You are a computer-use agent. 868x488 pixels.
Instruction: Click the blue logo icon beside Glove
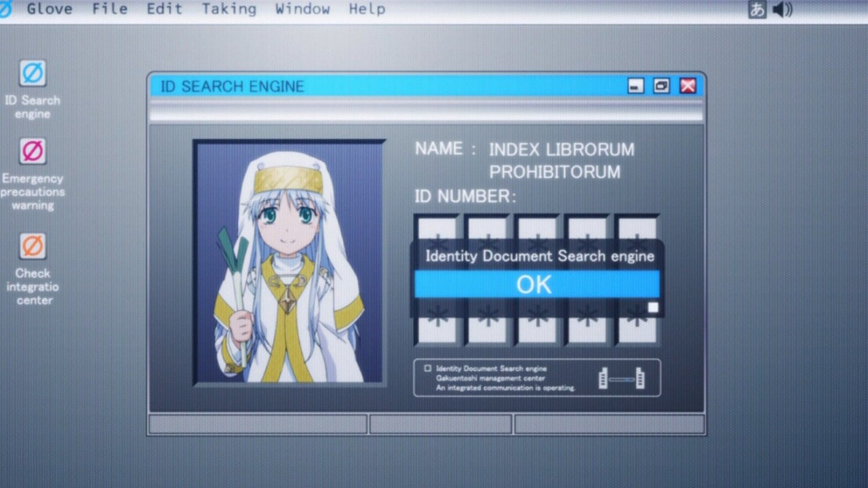[x=6, y=9]
